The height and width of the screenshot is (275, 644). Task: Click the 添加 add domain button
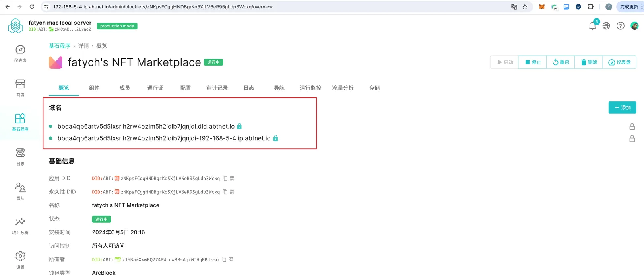click(622, 107)
